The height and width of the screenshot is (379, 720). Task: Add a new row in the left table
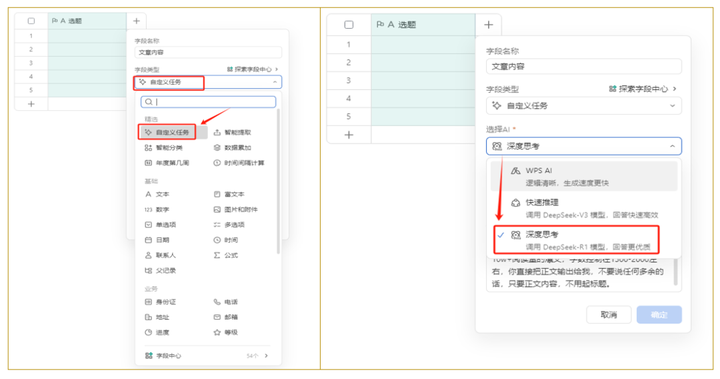(31, 104)
